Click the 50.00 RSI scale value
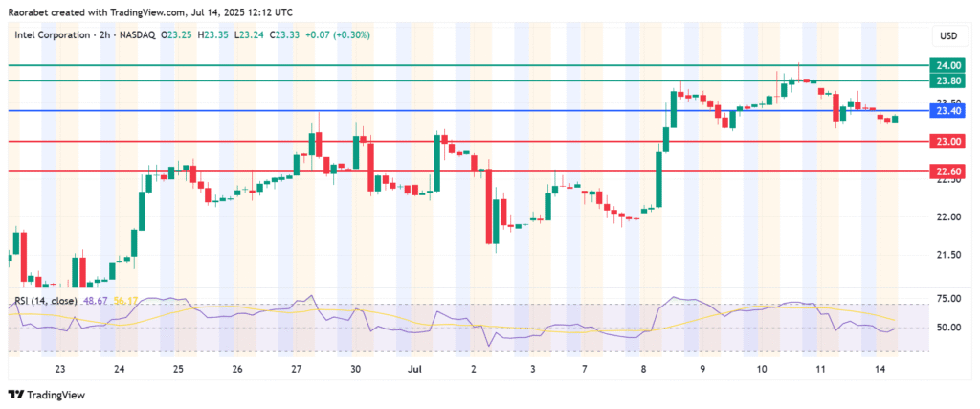980x409 pixels. pyautogui.click(x=948, y=328)
